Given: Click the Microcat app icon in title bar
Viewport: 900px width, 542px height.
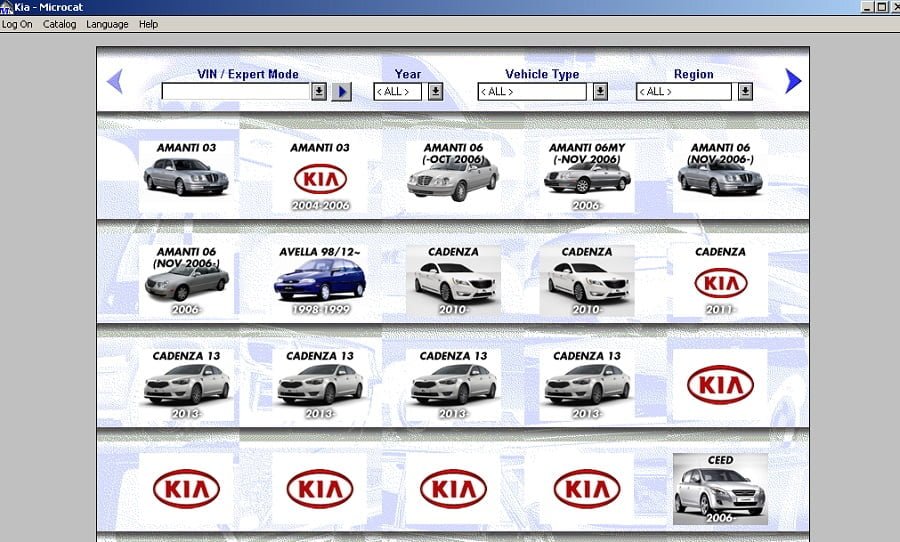Looking at the screenshot, I should (6, 7).
